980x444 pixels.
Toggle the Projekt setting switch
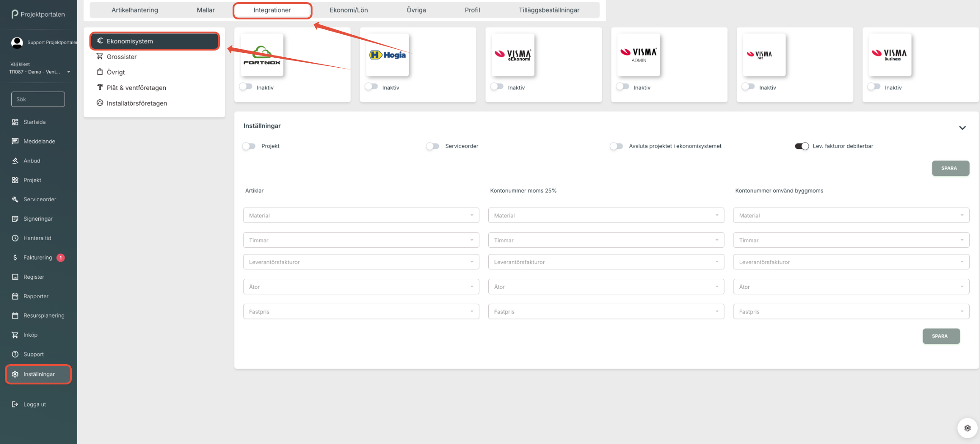tap(249, 146)
